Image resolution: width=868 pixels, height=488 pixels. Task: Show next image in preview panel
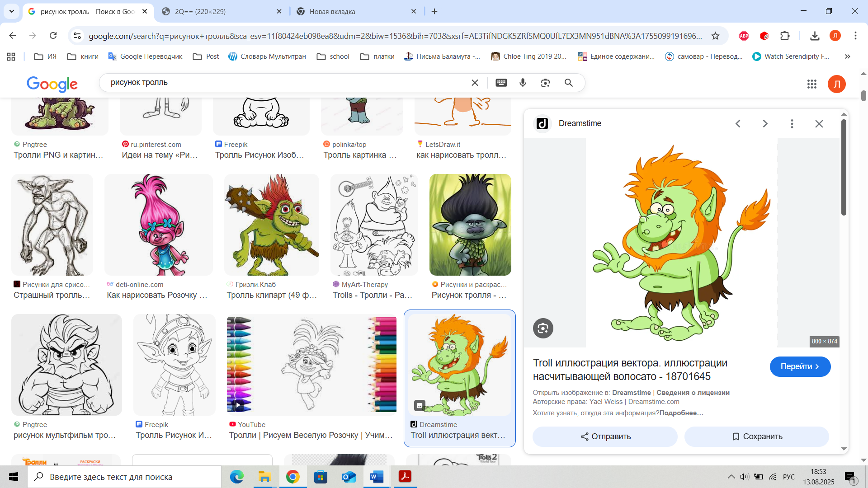pyautogui.click(x=765, y=124)
